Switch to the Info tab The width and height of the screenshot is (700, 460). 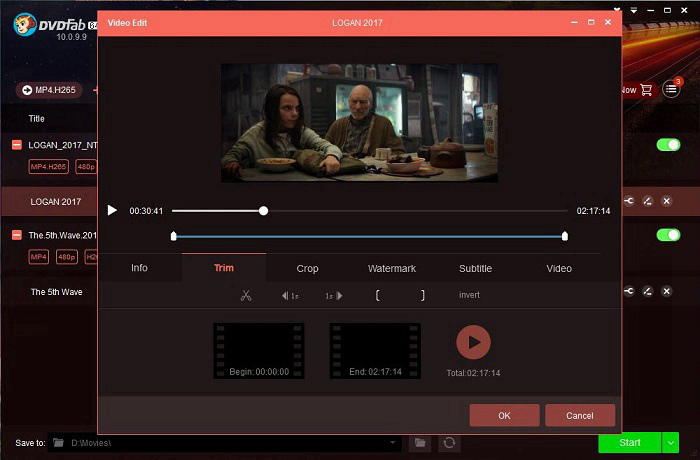click(139, 268)
